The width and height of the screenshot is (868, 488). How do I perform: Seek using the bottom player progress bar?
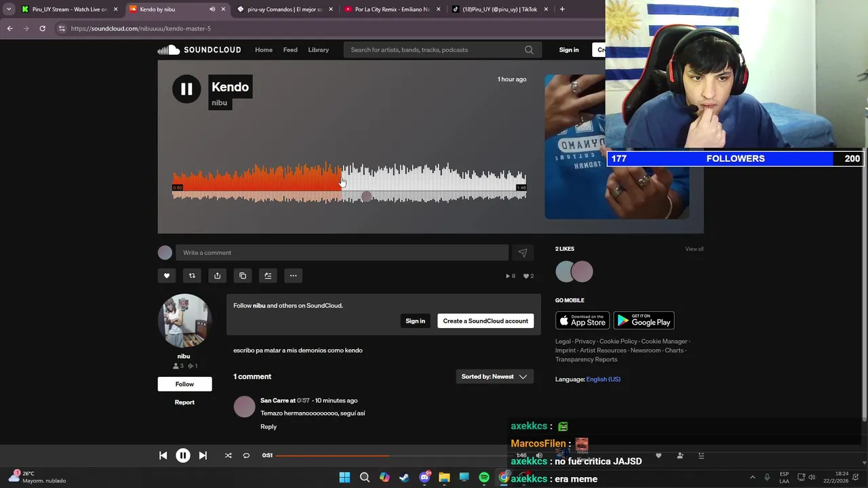pos(393,455)
